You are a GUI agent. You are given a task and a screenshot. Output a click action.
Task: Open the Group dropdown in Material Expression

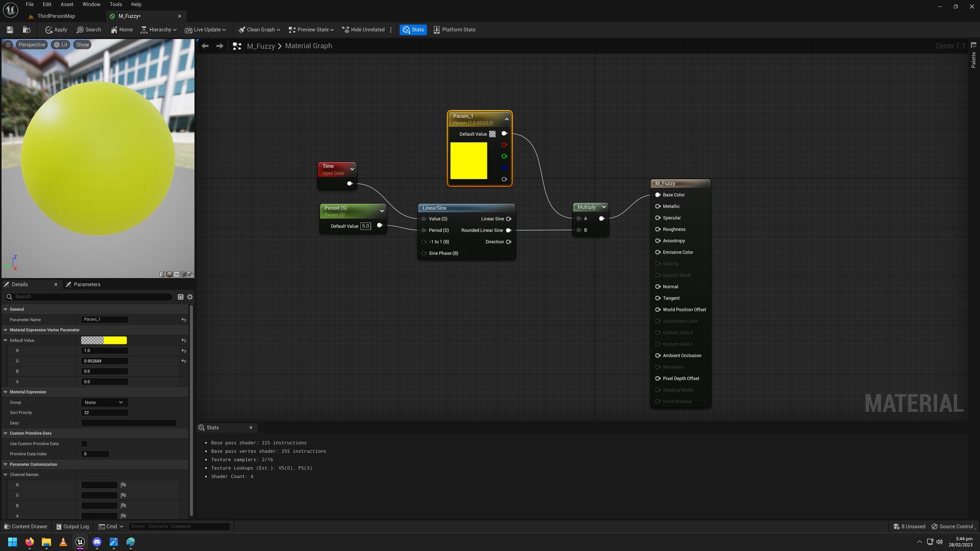tap(104, 402)
